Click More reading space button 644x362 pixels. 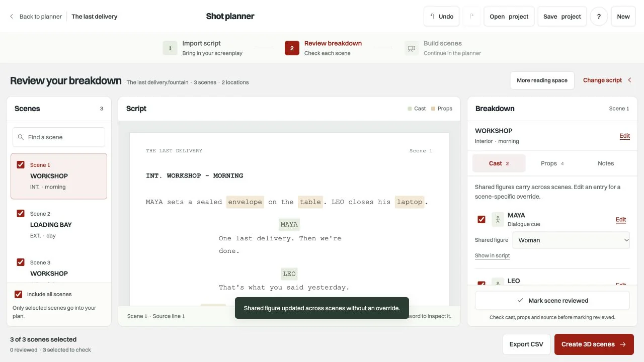tap(542, 80)
